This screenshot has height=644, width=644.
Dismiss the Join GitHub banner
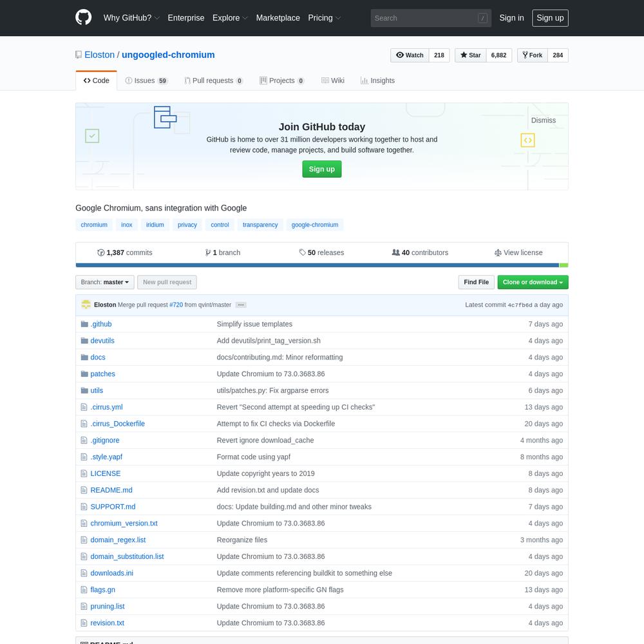pyautogui.click(x=544, y=120)
